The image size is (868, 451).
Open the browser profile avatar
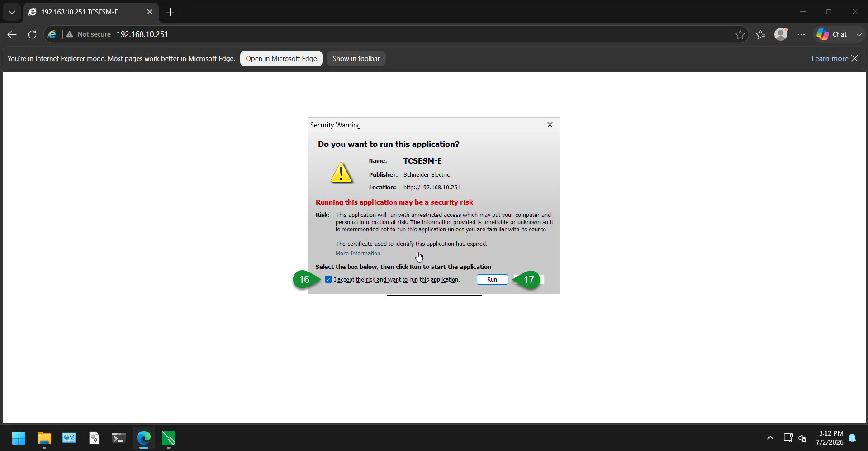(x=781, y=34)
